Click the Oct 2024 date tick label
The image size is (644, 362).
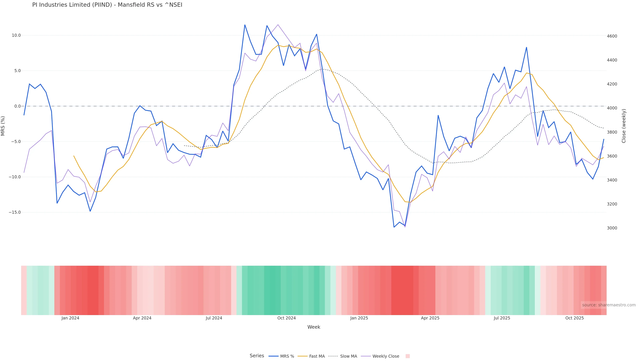pos(286,318)
